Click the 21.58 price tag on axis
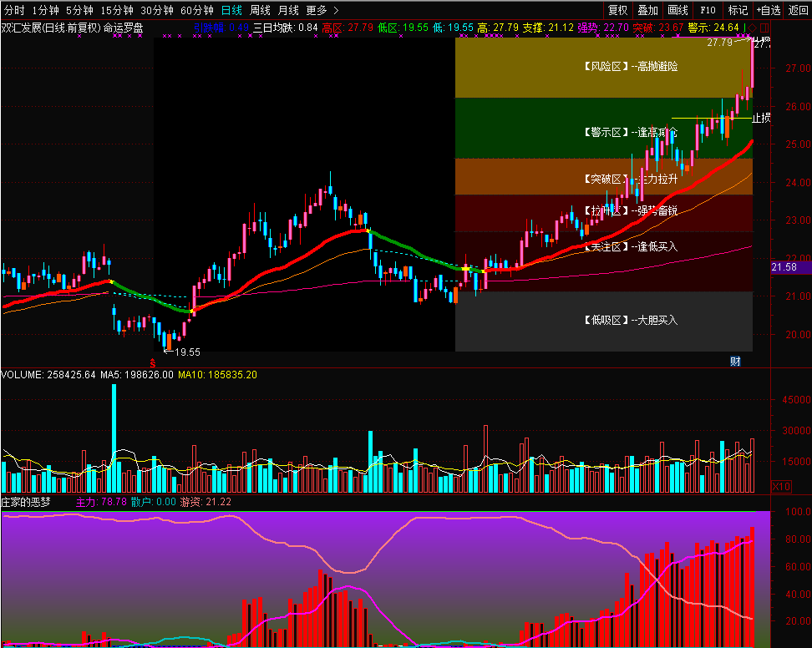The width and height of the screenshot is (812, 648). (784, 267)
